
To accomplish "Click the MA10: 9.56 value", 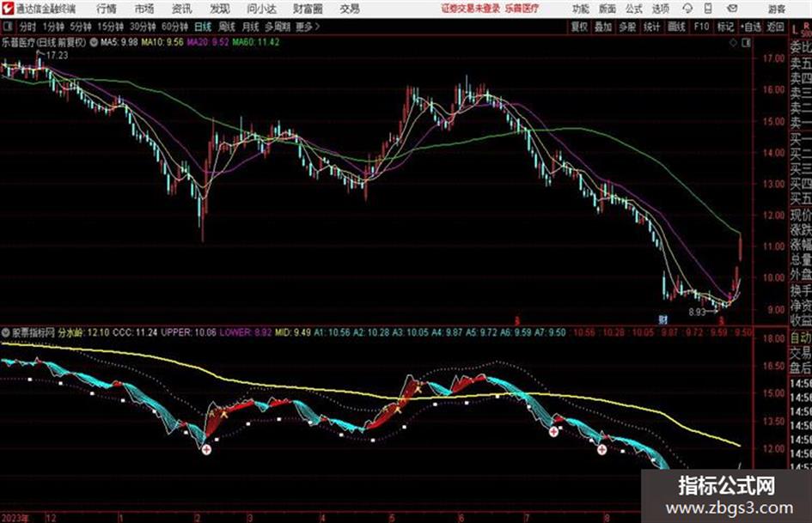I will (x=162, y=42).
